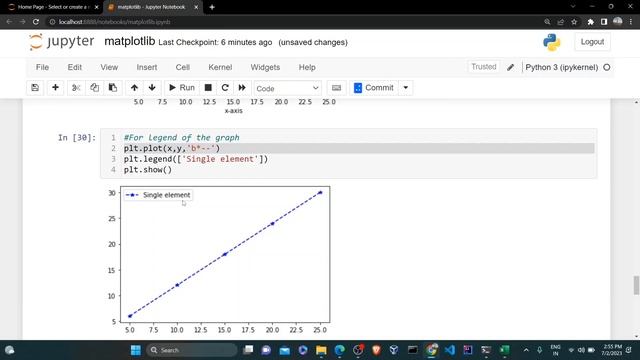This screenshot has width=640, height=360.
Task: Go back in the browser
Action: pos(9,22)
